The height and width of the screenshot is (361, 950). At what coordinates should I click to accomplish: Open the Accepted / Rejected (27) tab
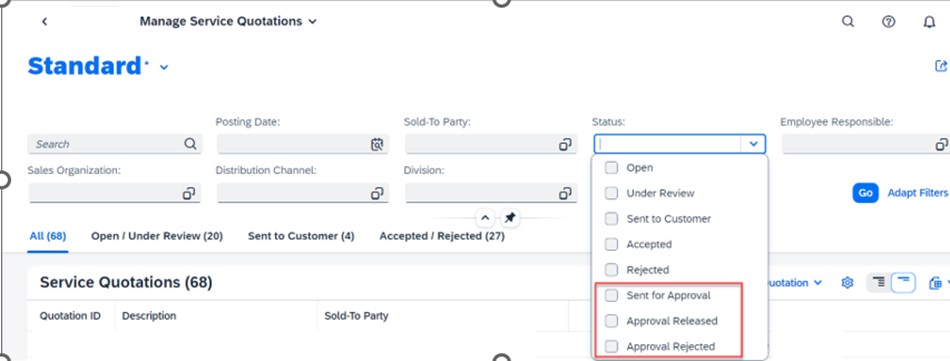(442, 236)
